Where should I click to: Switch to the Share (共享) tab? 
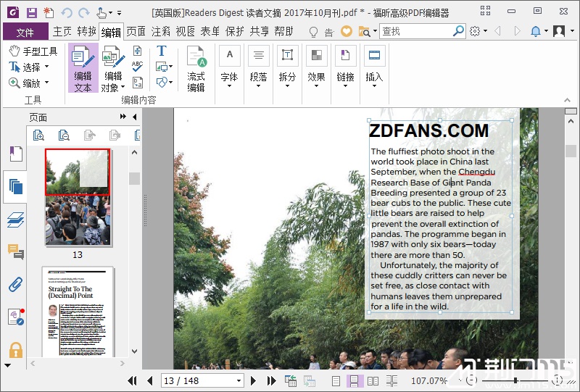[x=260, y=31]
